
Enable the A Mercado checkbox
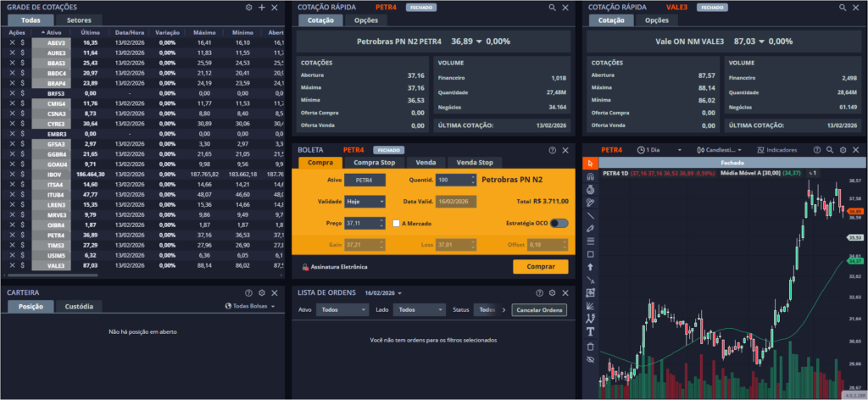tap(396, 224)
